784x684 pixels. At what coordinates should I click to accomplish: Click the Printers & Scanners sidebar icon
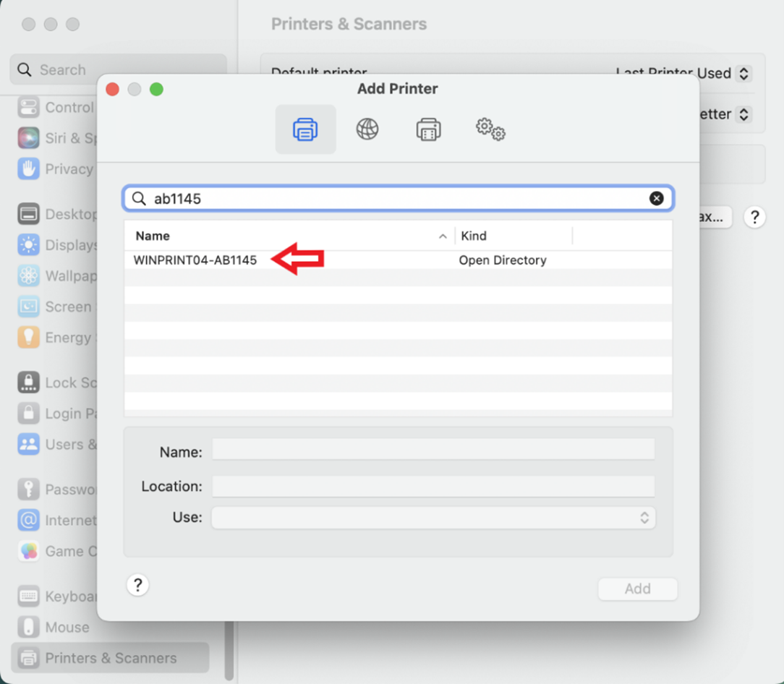29,658
